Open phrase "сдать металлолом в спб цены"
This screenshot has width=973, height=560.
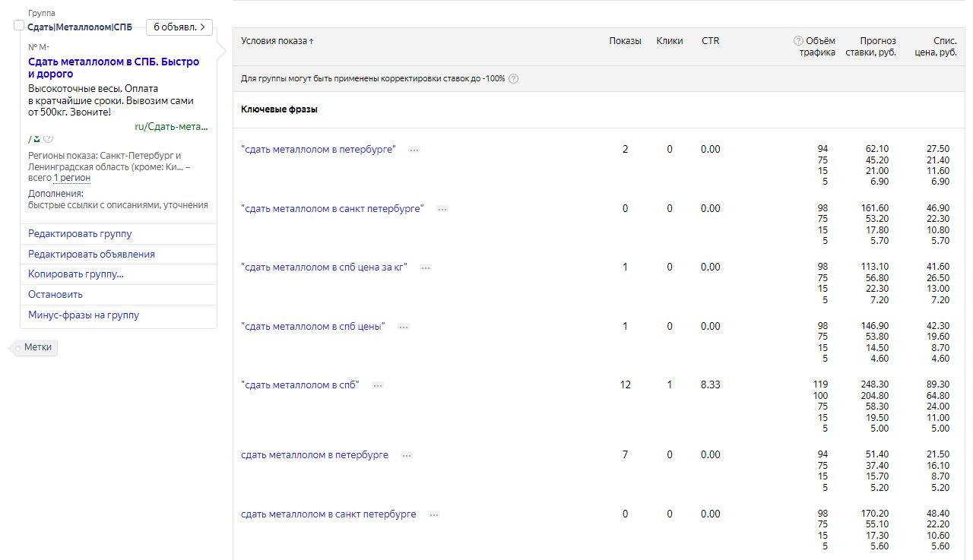pyautogui.click(x=313, y=327)
